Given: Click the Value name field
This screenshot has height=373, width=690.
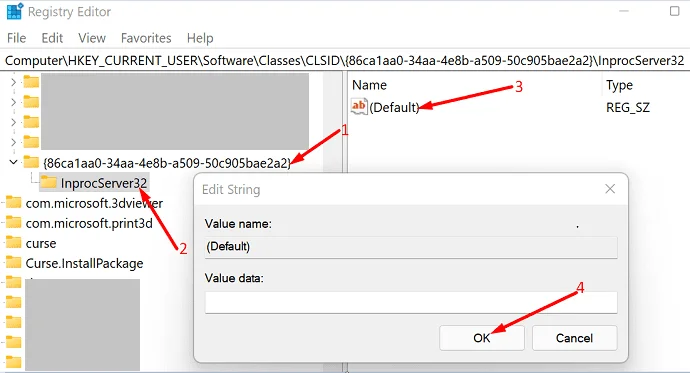Looking at the screenshot, I should [x=411, y=247].
